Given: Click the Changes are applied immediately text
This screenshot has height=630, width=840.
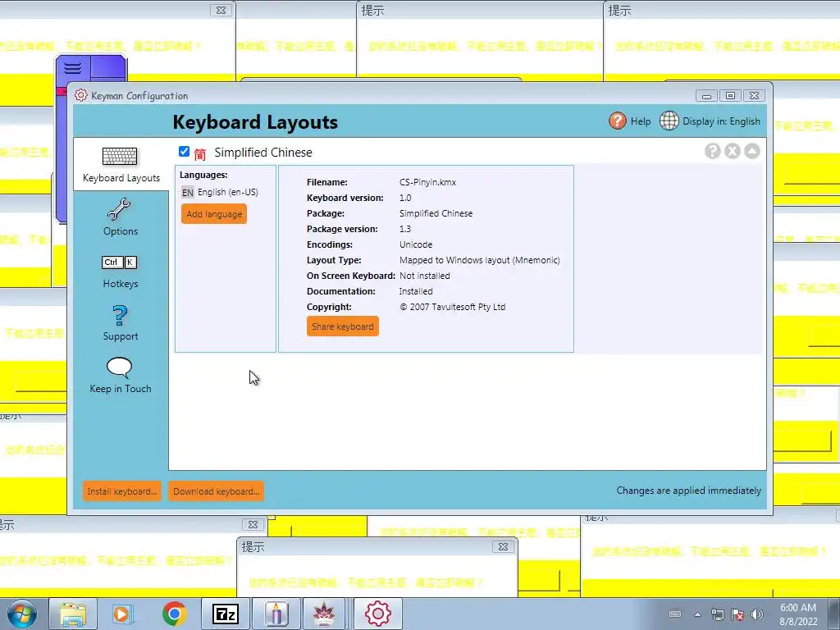Looking at the screenshot, I should point(688,491).
